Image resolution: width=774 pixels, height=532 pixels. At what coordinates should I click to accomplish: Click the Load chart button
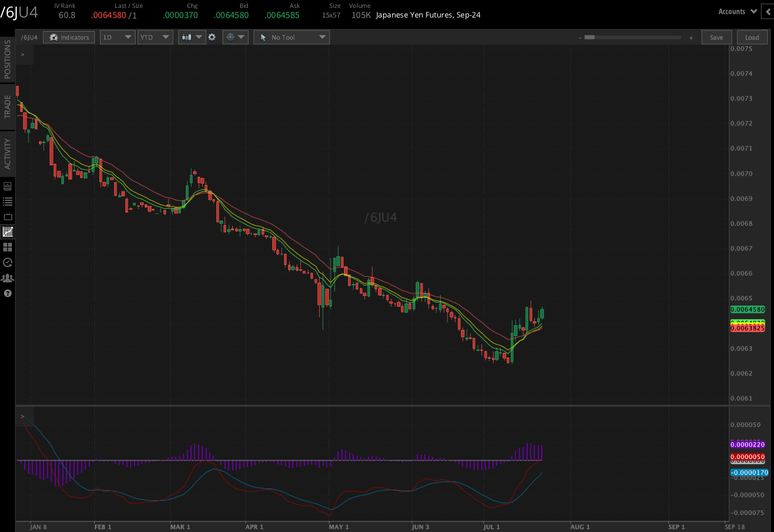(x=752, y=37)
